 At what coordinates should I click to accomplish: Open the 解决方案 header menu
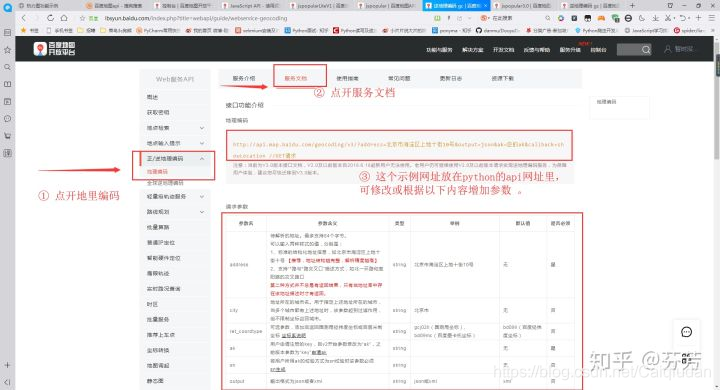(x=472, y=50)
